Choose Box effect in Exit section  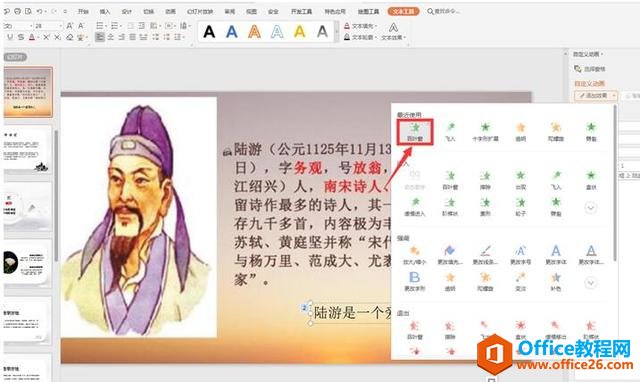[520, 331]
